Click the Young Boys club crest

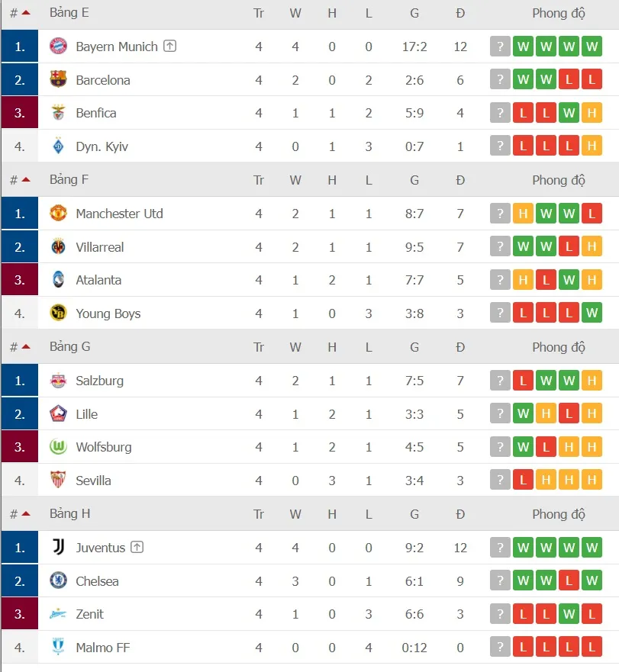(59, 313)
